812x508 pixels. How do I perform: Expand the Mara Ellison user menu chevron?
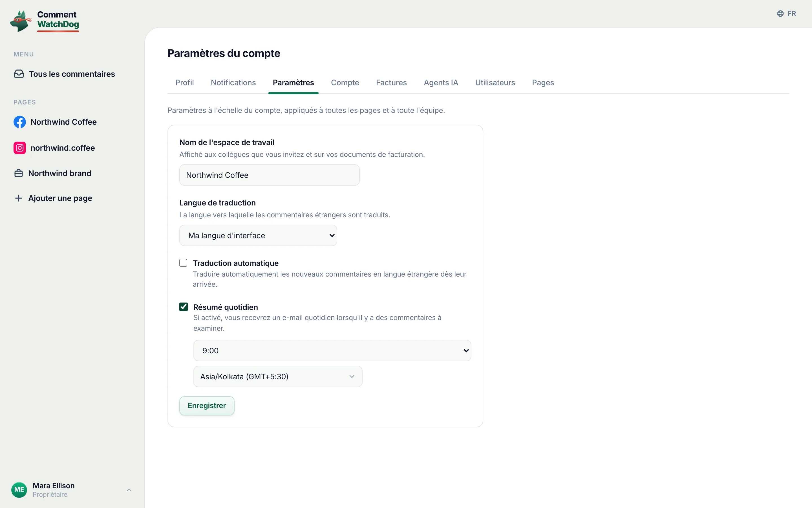(x=129, y=490)
